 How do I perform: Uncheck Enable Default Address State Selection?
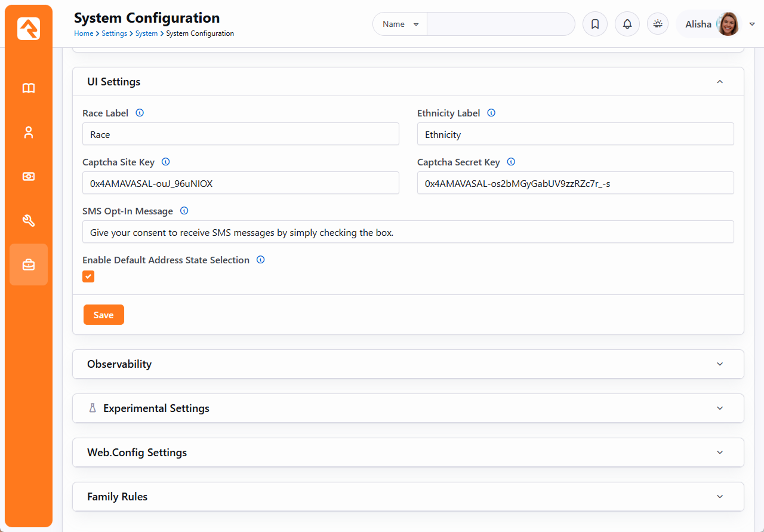coord(88,276)
